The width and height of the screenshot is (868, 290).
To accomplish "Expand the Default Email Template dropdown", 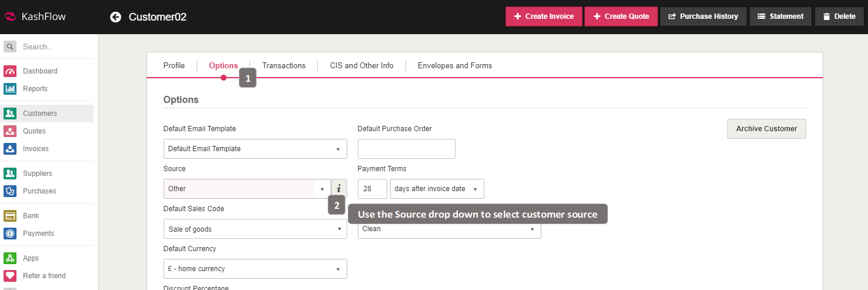I will (x=255, y=149).
